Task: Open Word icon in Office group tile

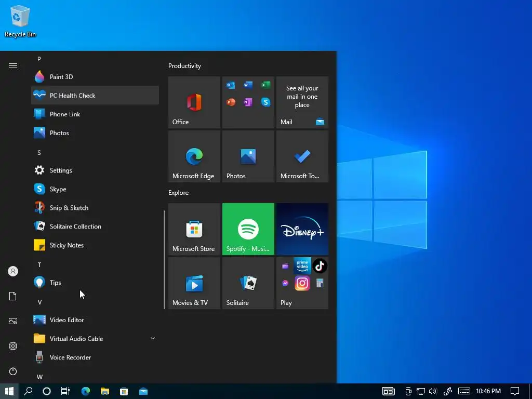Action: pyautogui.click(x=248, y=85)
